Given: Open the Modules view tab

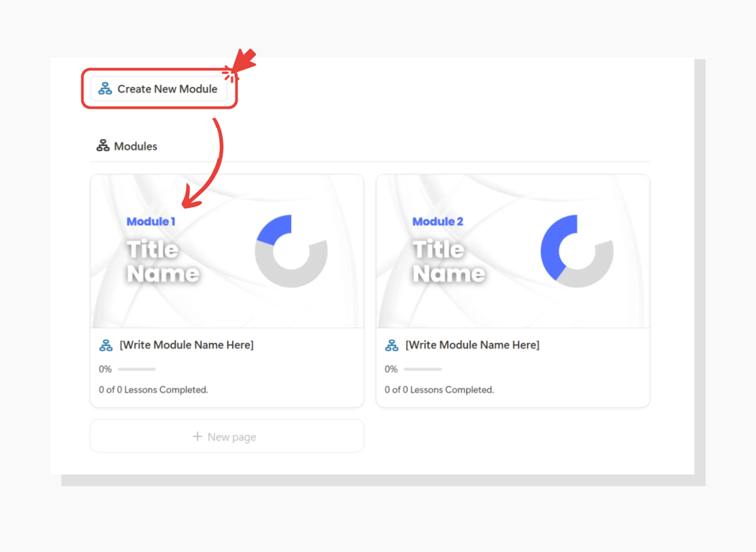Looking at the screenshot, I should 126,146.
